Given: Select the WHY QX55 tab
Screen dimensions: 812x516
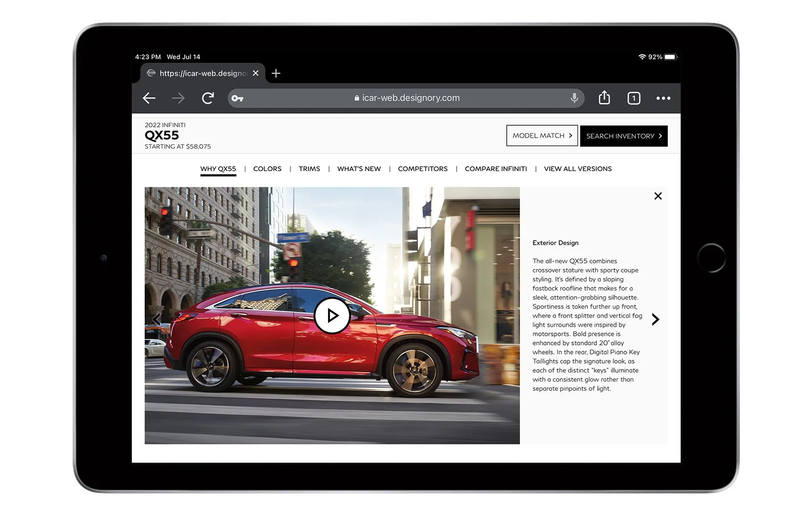Looking at the screenshot, I should point(218,169).
